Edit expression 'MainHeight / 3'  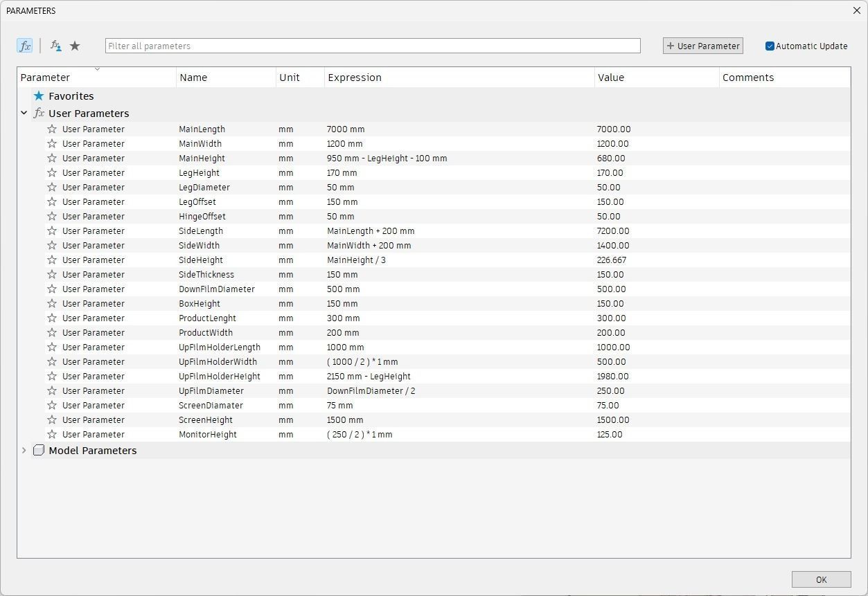click(x=356, y=260)
